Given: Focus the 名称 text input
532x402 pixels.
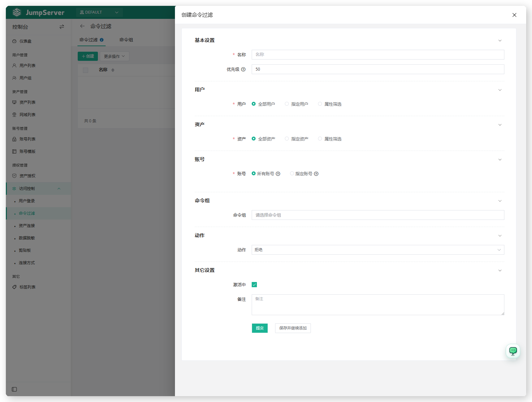Looking at the screenshot, I should coord(378,55).
